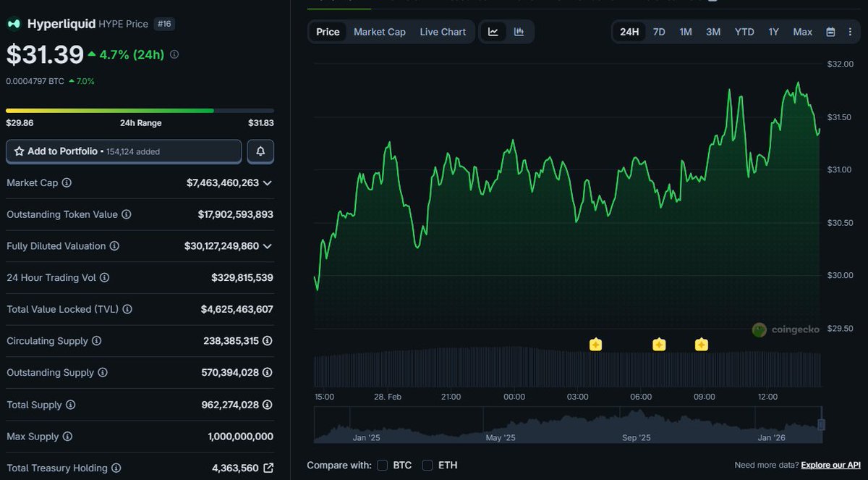The height and width of the screenshot is (480, 868).
Task: Expand the Market Cap dropdown chevron
Action: (x=268, y=183)
